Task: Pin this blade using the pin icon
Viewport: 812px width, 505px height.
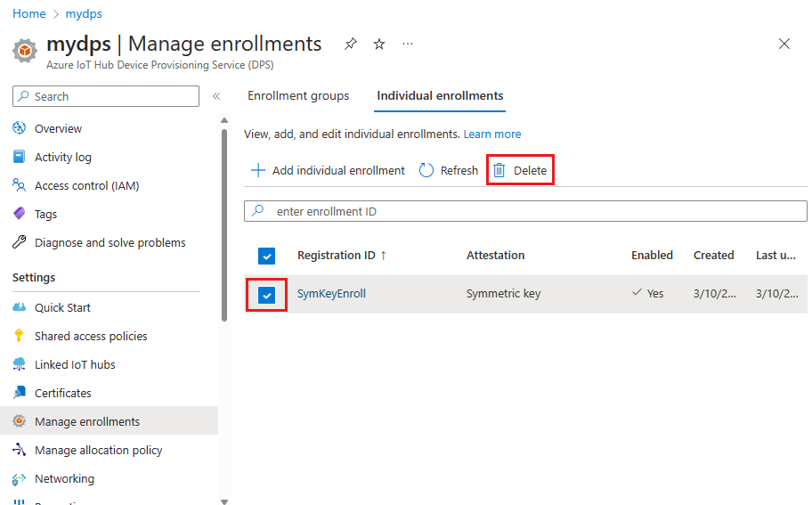Action: coord(351,44)
